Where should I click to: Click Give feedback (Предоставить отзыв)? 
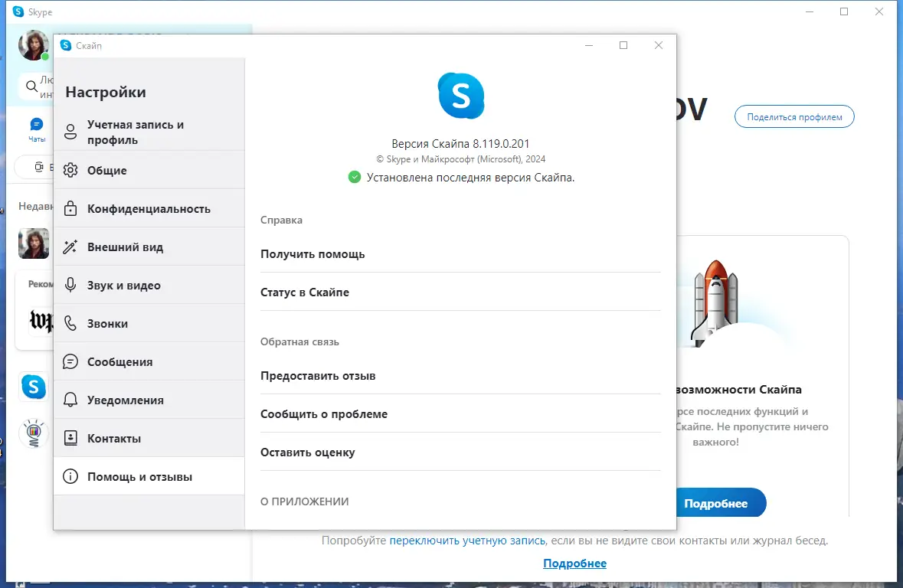(x=460, y=375)
